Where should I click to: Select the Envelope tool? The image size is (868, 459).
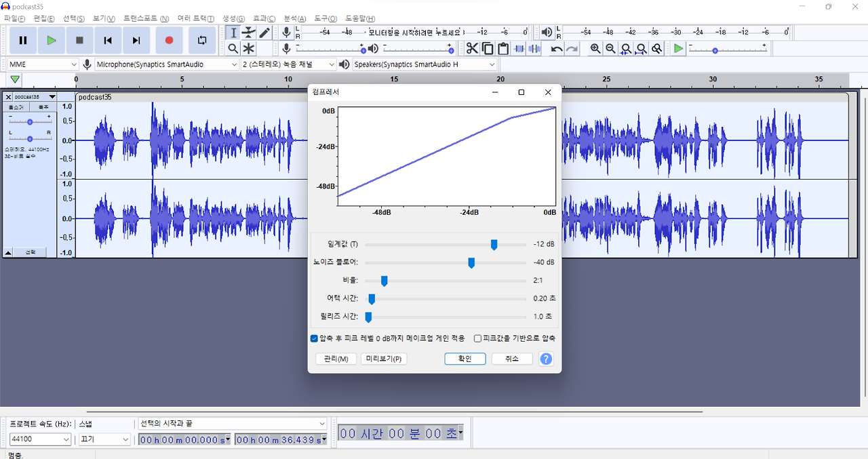(249, 33)
